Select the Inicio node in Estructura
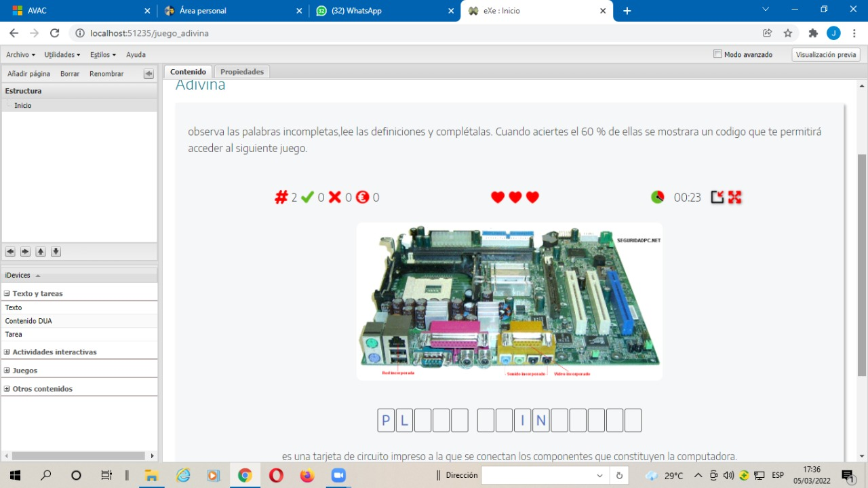The width and height of the screenshot is (868, 488). (23, 106)
